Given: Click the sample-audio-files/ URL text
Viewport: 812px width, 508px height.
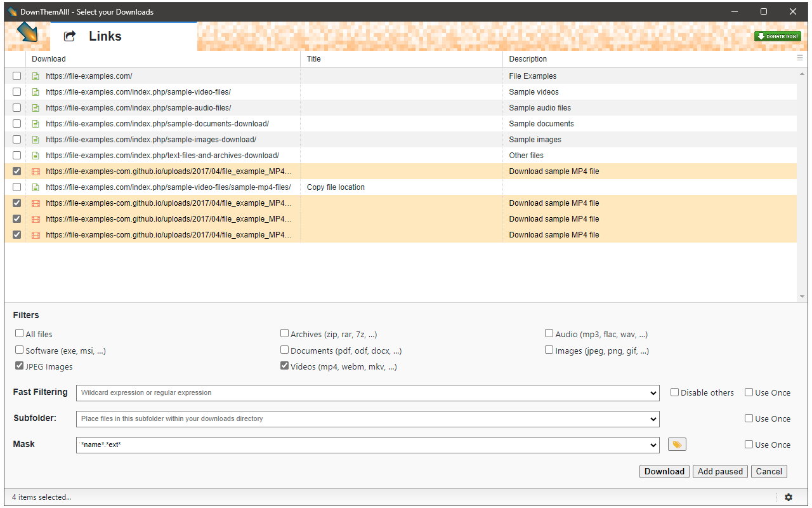Looking at the screenshot, I should pos(138,108).
